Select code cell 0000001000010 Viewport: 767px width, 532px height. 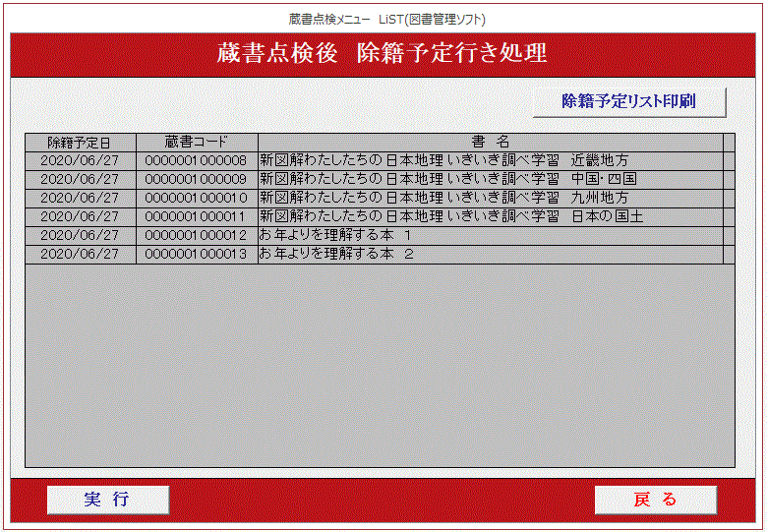point(197,198)
